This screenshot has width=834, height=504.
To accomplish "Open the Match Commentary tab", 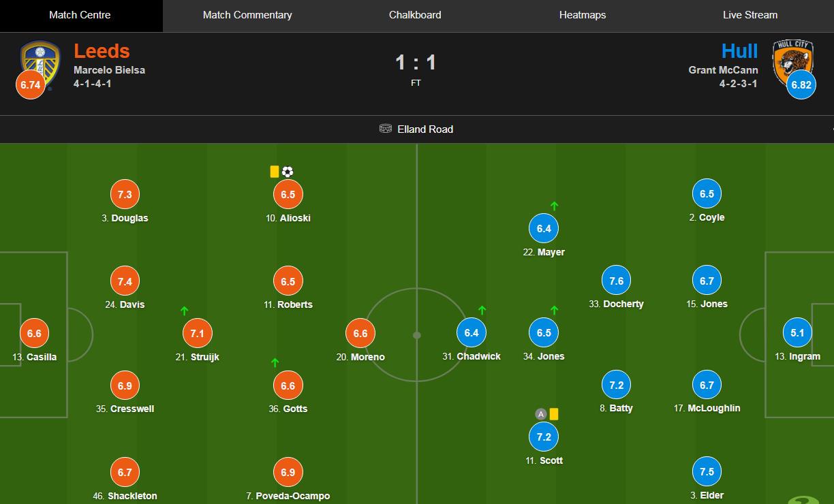I will [247, 15].
